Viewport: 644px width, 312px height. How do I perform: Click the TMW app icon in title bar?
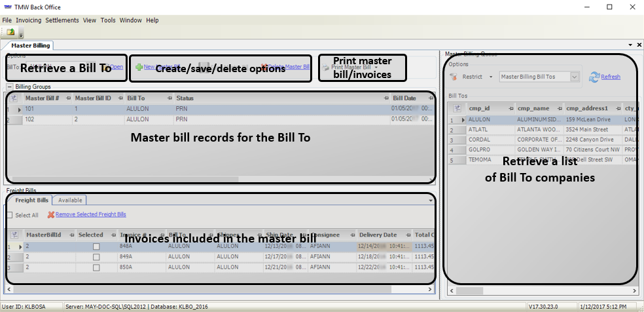coord(7,7)
